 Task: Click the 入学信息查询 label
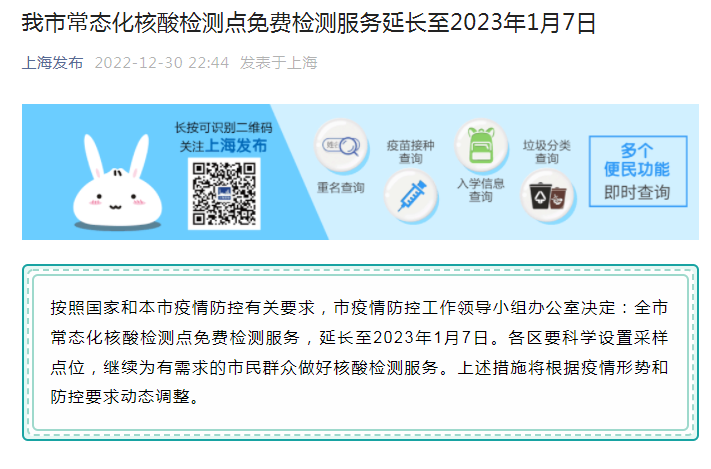(x=481, y=190)
